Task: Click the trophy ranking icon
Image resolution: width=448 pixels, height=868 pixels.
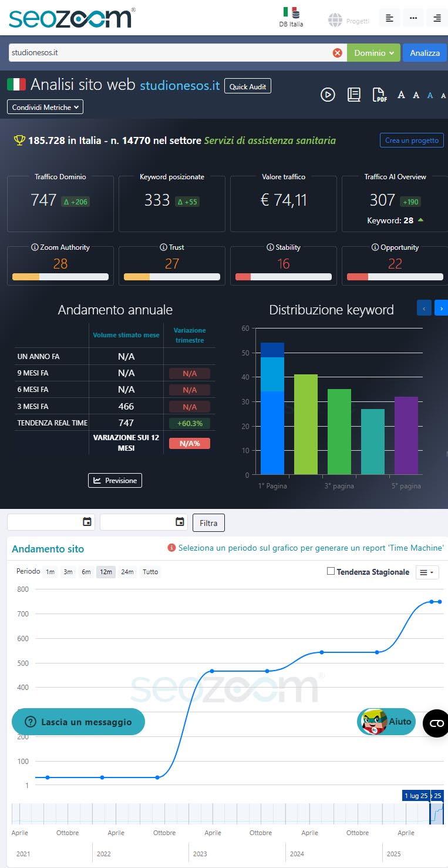Action: point(19,140)
